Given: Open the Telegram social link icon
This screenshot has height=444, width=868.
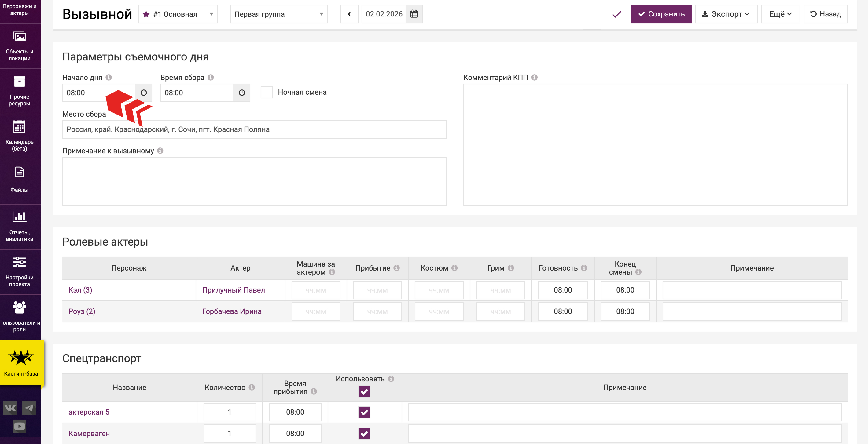Looking at the screenshot, I should tap(29, 408).
